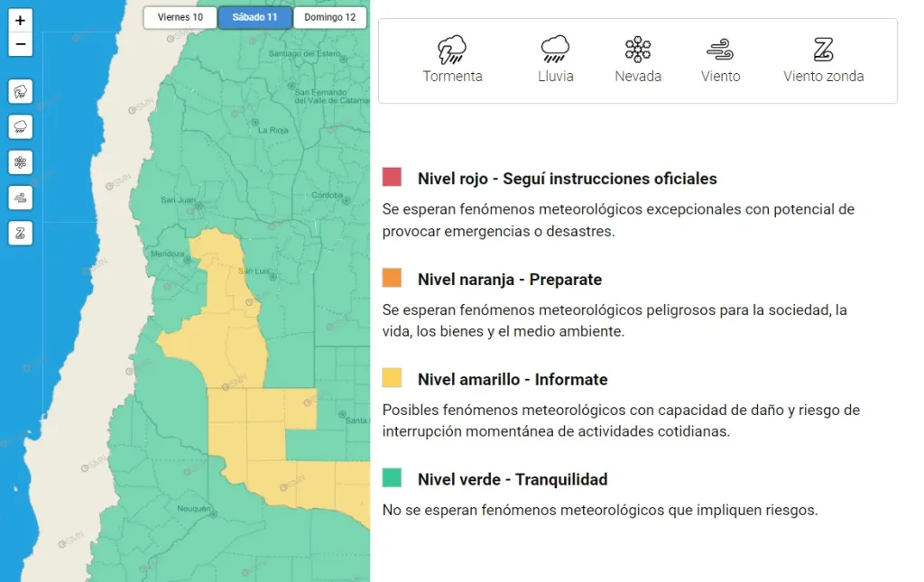The height and width of the screenshot is (582, 924).
Task: Zoom in on the map
Action: (21, 20)
